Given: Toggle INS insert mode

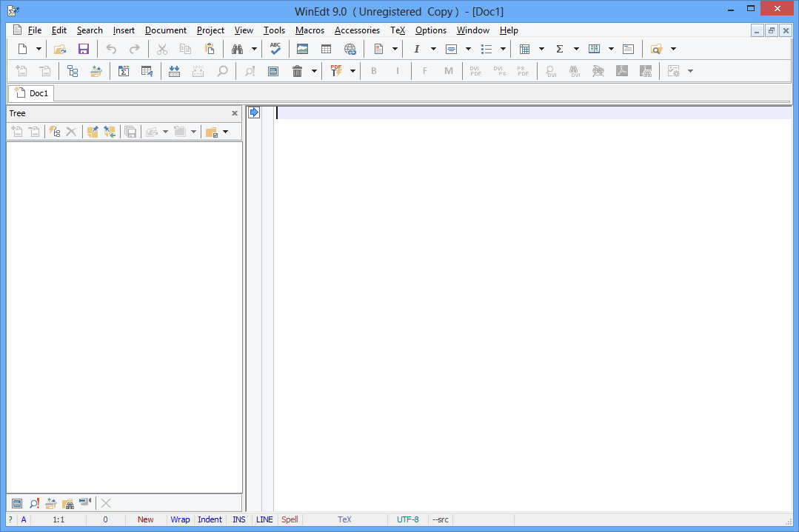Looking at the screenshot, I should (x=238, y=519).
